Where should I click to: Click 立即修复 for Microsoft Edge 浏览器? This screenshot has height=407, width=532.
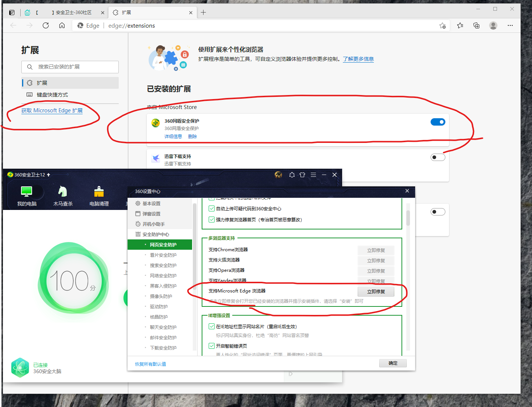pos(376,291)
